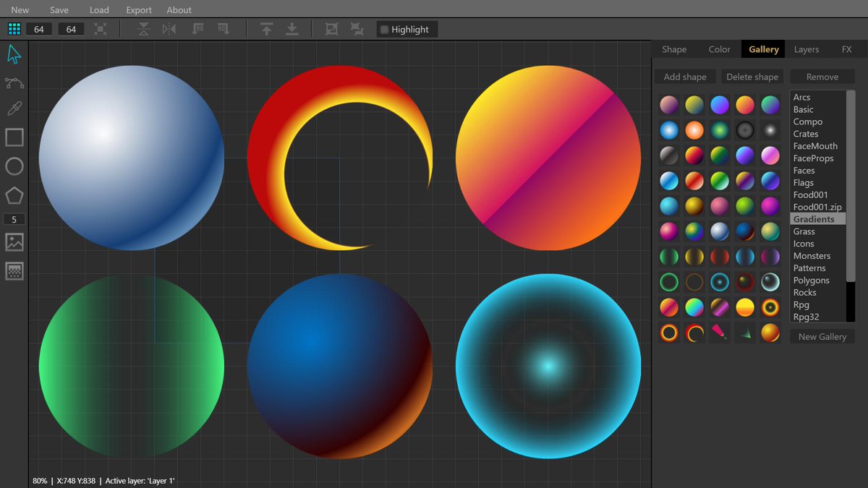Open the About menu
Screen dimensions: 868x488
coord(179,10)
